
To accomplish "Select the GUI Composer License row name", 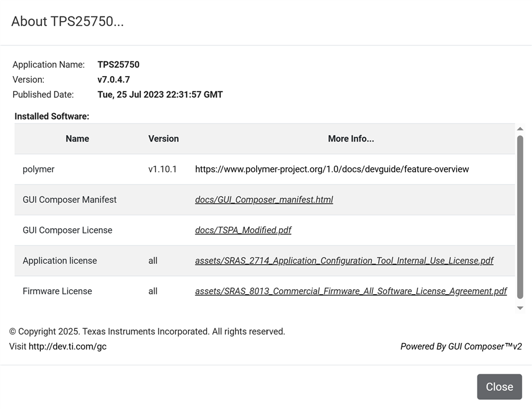I will click(x=68, y=230).
